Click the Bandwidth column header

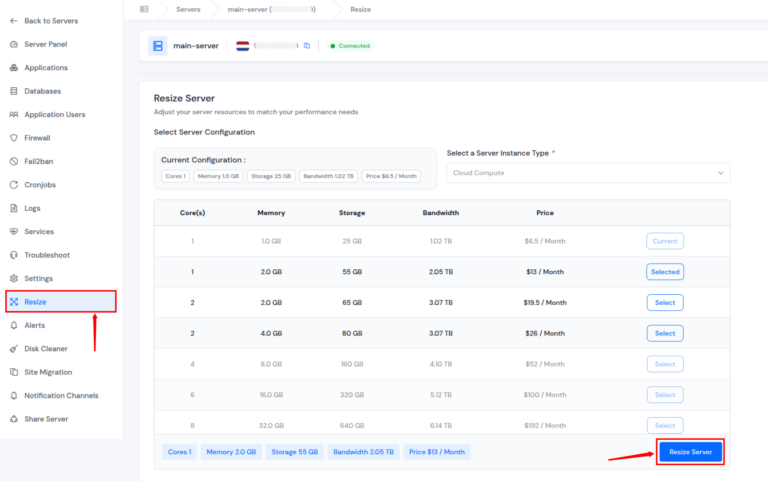pyautogui.click(x=441, y=213)
